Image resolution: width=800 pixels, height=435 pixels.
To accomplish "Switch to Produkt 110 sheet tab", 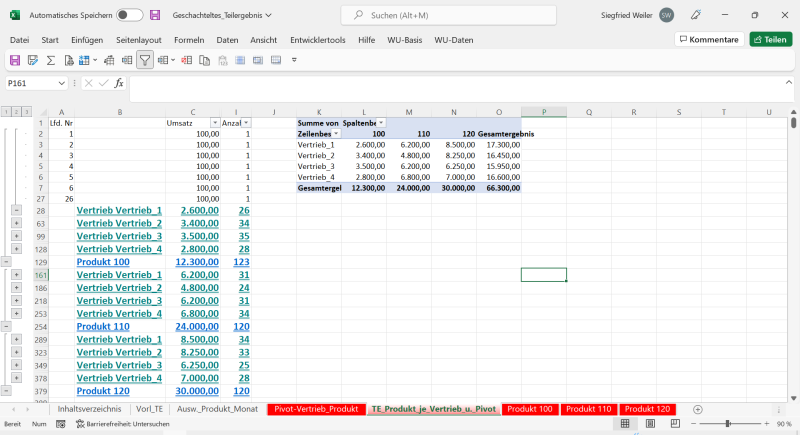I will pyautogui.click(x=588, y=409).
